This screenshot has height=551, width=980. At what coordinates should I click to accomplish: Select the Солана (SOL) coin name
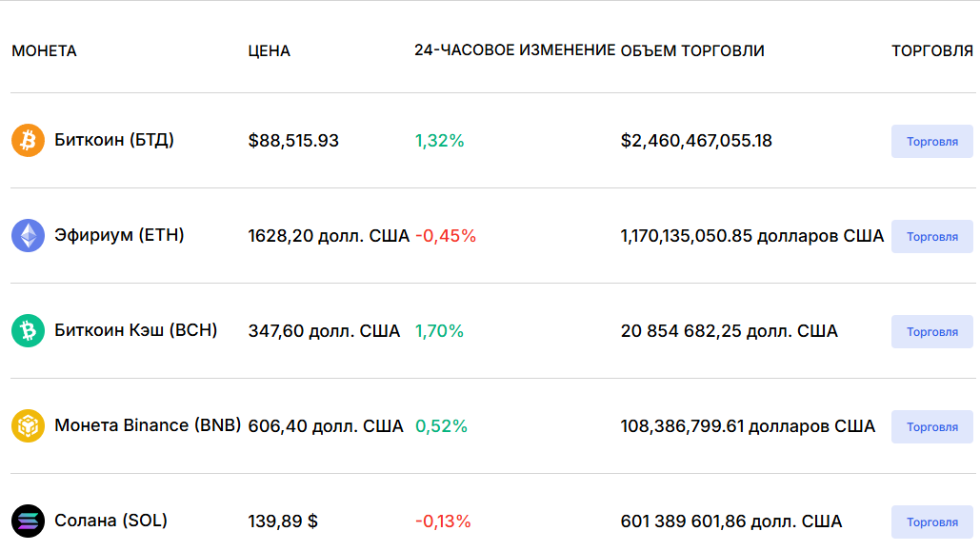pyautogui.click(x=110, y=521)
